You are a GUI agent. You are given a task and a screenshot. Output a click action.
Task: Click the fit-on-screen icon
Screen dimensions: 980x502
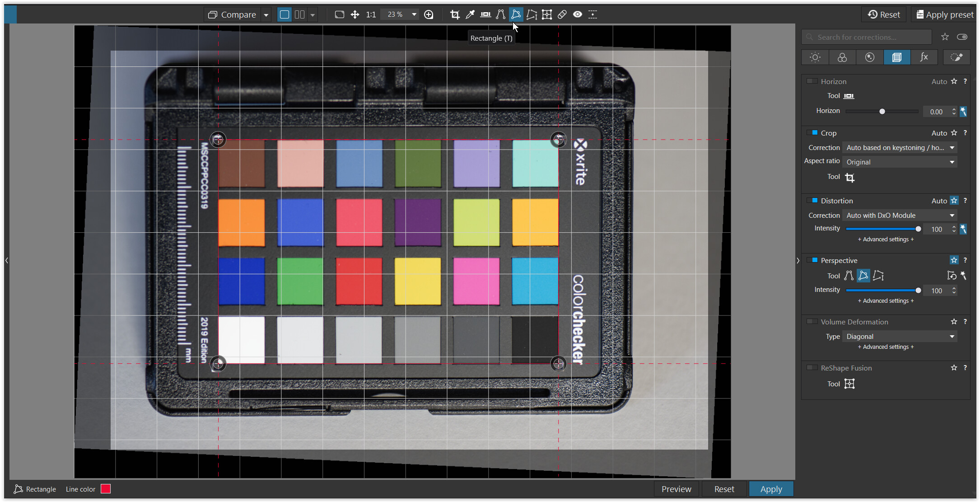340,14
